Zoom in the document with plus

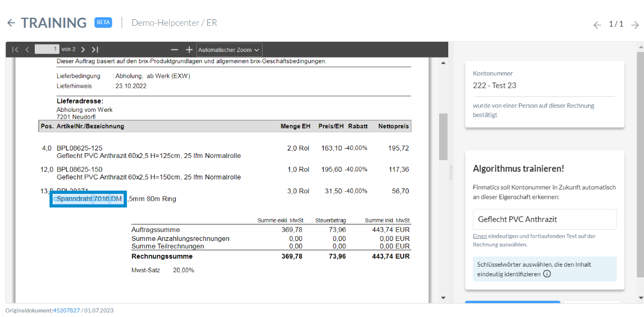tap(189, 49)
